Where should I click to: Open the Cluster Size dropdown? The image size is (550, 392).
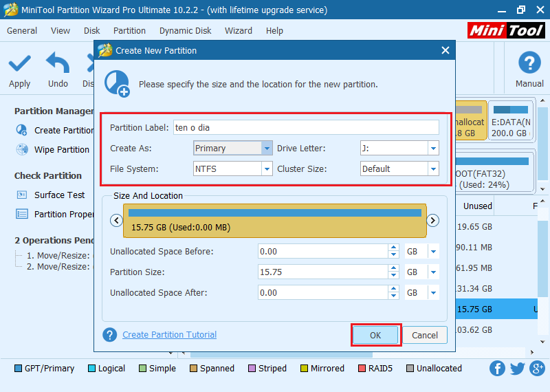[x=434, y=168]
